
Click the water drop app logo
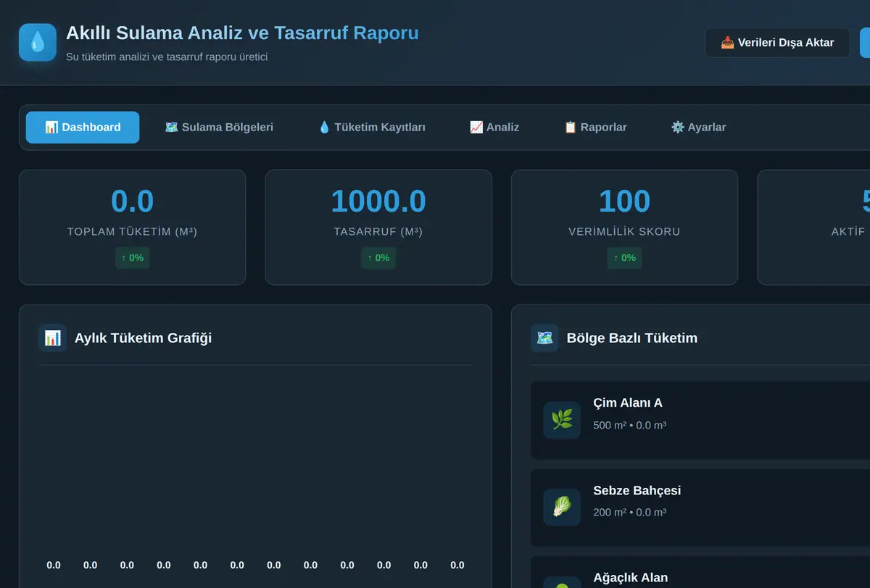pyautogui.click(x=38, y=42)
